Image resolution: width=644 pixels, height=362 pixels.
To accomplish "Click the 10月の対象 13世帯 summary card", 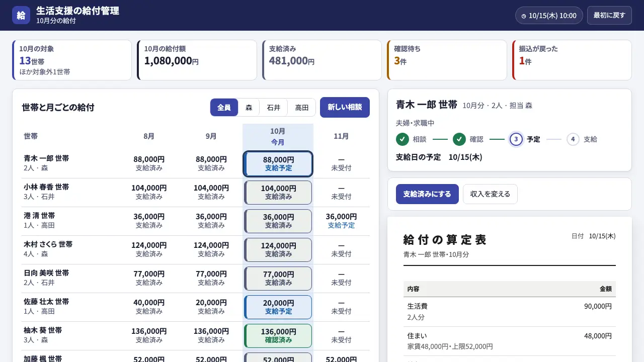I will click(72, 60).
